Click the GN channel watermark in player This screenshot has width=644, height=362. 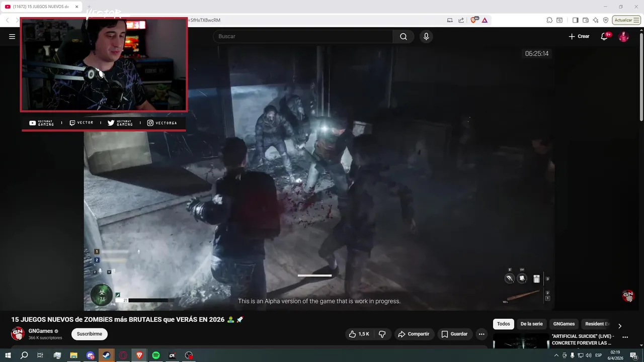point(628,296)
